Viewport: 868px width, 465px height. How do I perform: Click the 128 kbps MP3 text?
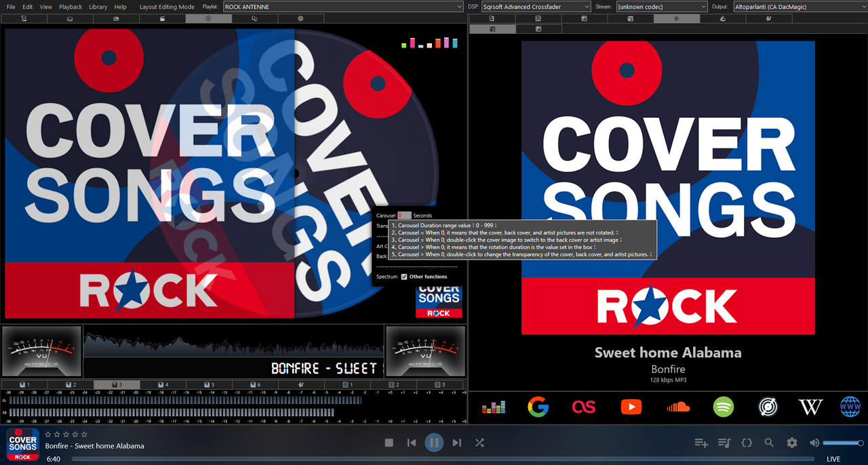tap(668, 380)
